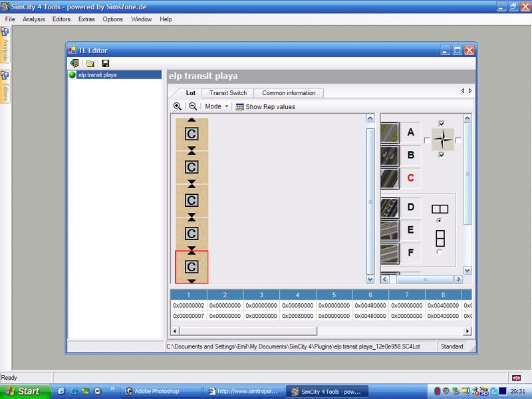Pick the road thumbnail beside letter A

coord(390,132)
